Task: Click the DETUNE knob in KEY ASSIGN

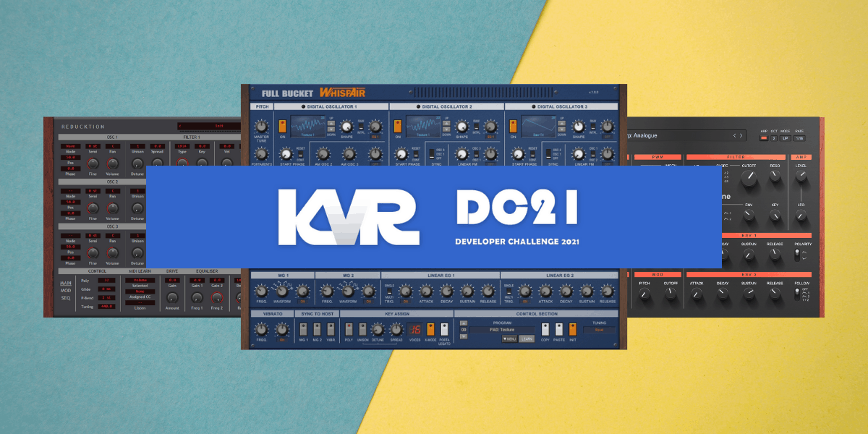Action: (x=378, y=329)
